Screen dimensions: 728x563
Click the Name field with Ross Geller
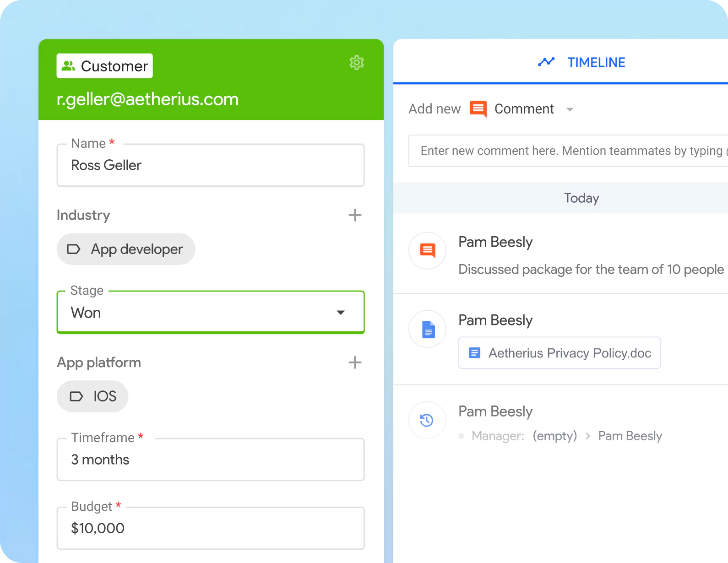[x=210, y=165]
